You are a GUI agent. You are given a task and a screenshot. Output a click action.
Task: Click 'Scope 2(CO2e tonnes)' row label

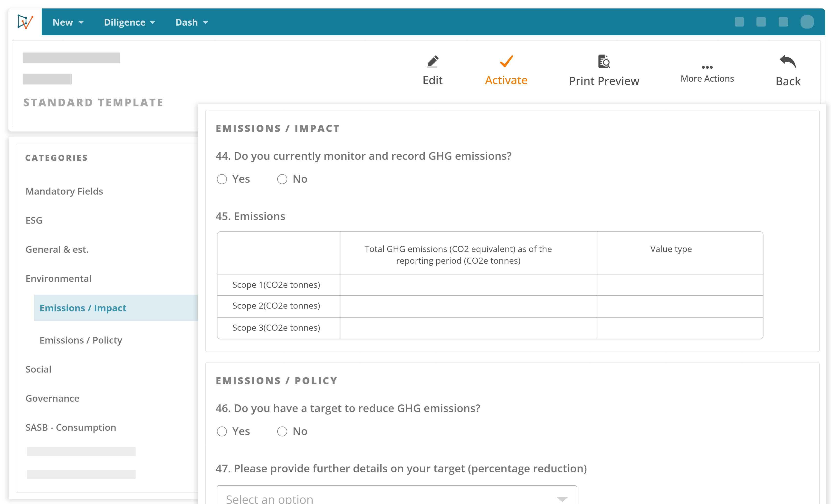click(276, 306)
